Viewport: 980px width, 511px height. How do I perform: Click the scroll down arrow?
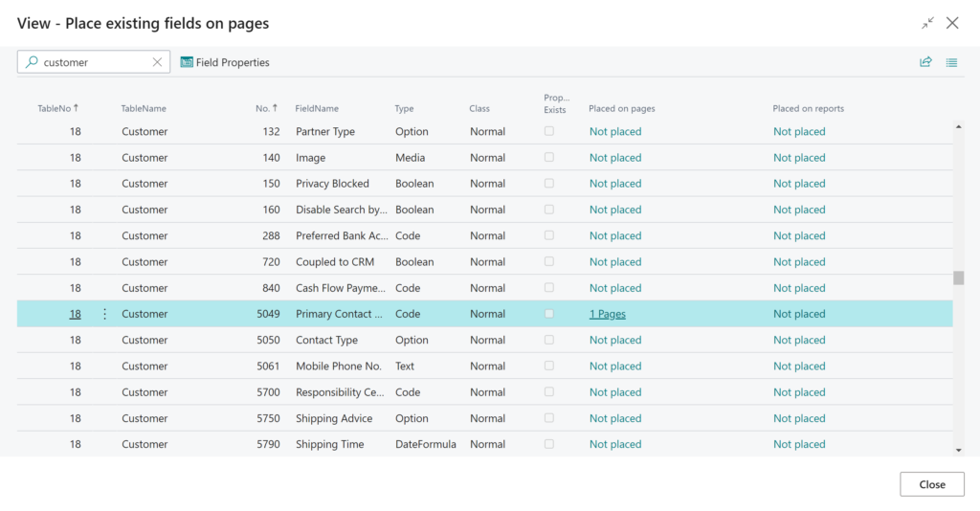pos(958,450)
